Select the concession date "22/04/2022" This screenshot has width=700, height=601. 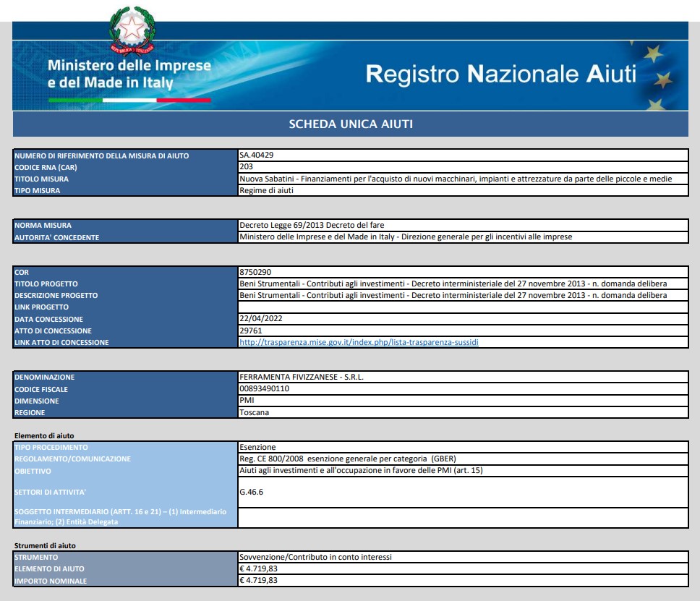(x=261, y=318)
